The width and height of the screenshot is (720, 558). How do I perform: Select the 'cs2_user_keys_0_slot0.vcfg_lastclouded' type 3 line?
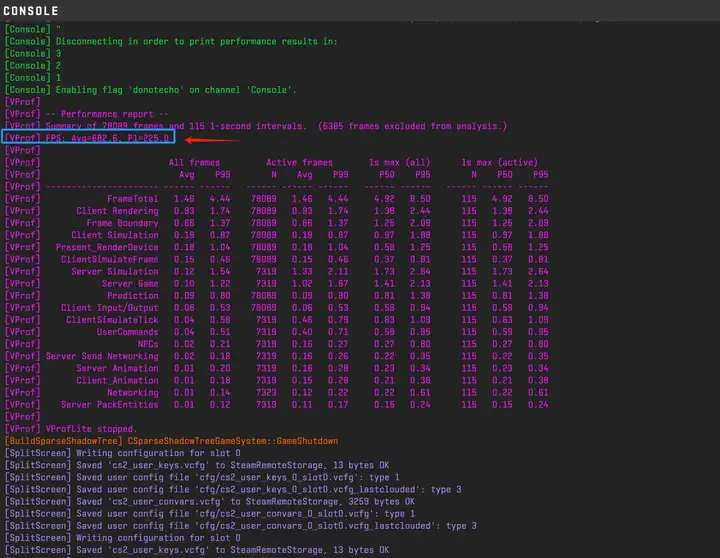[233, 490]
